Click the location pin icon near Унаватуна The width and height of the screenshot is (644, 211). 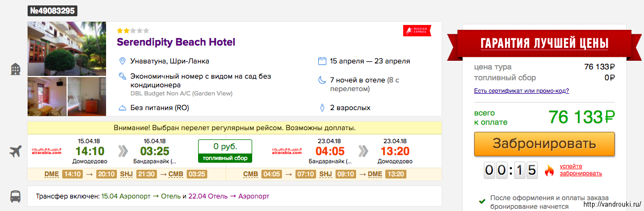coord(122,61)
